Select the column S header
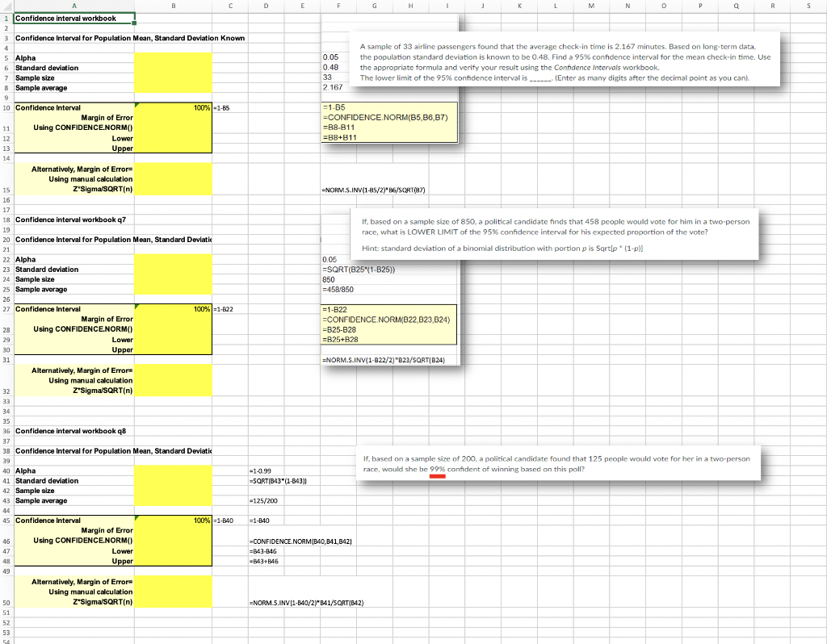Screen dimensions: 827x644 [x=808, y=6]
